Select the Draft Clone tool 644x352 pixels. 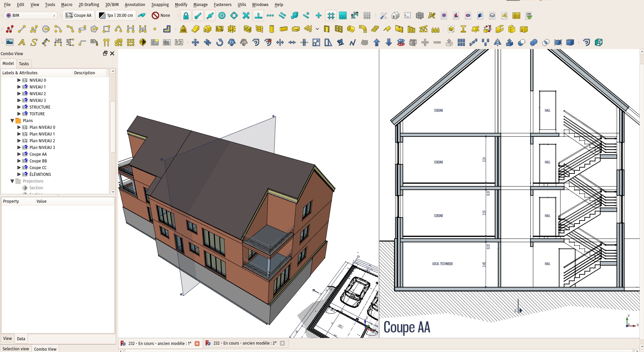point(231,42)
